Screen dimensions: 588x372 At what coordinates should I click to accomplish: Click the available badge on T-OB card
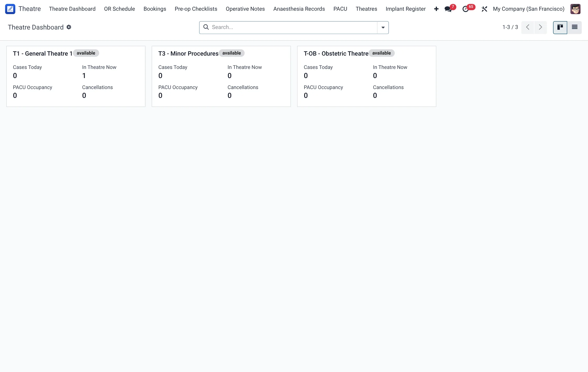382,53
